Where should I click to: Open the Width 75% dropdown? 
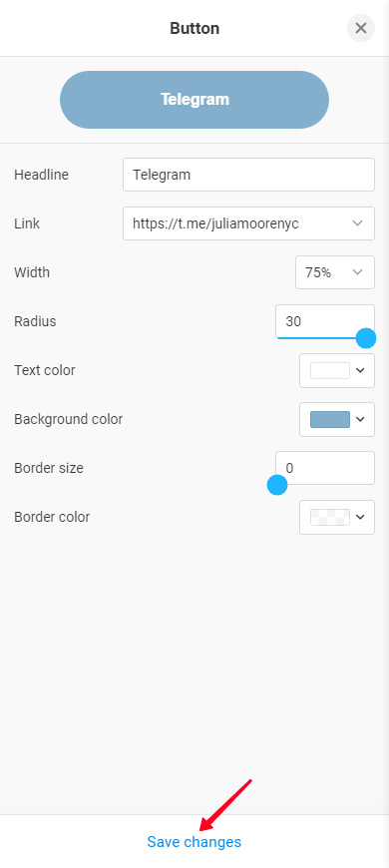point(335,272)
